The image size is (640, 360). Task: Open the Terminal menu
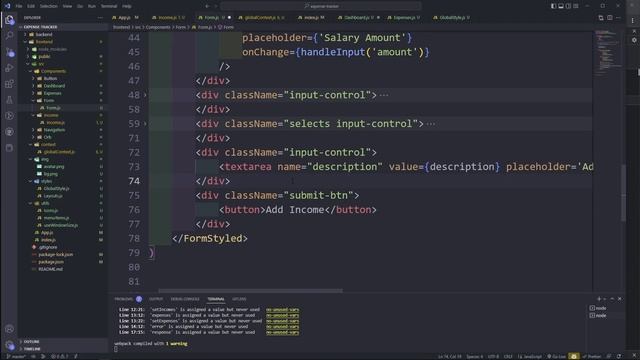(x=109, y=6)
